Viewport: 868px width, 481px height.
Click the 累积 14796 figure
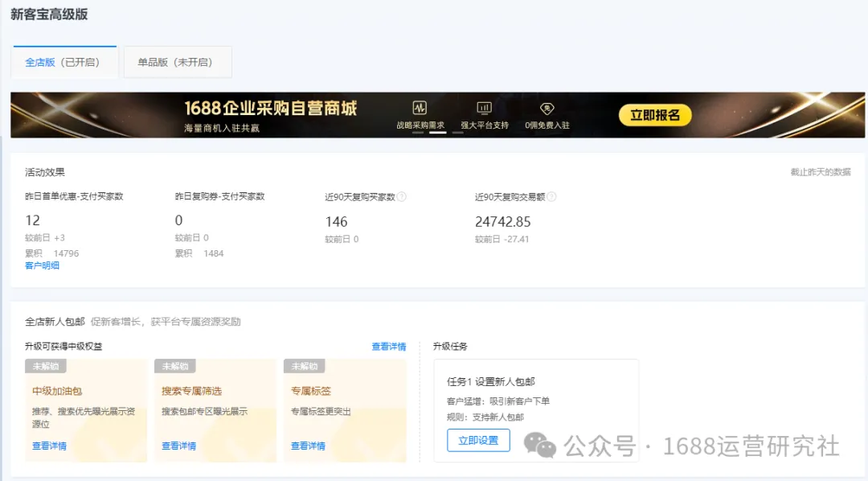(x=52, y=253)
